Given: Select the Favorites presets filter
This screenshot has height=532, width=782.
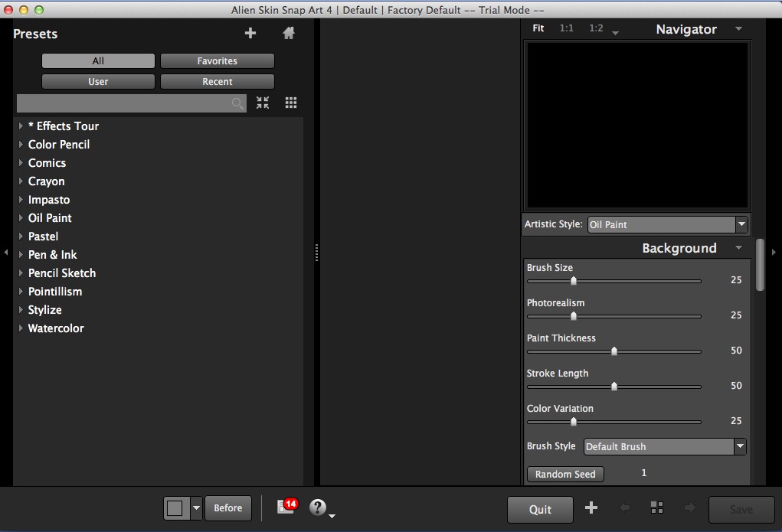Looking at the screenshot, I should (x=217, y=60).
